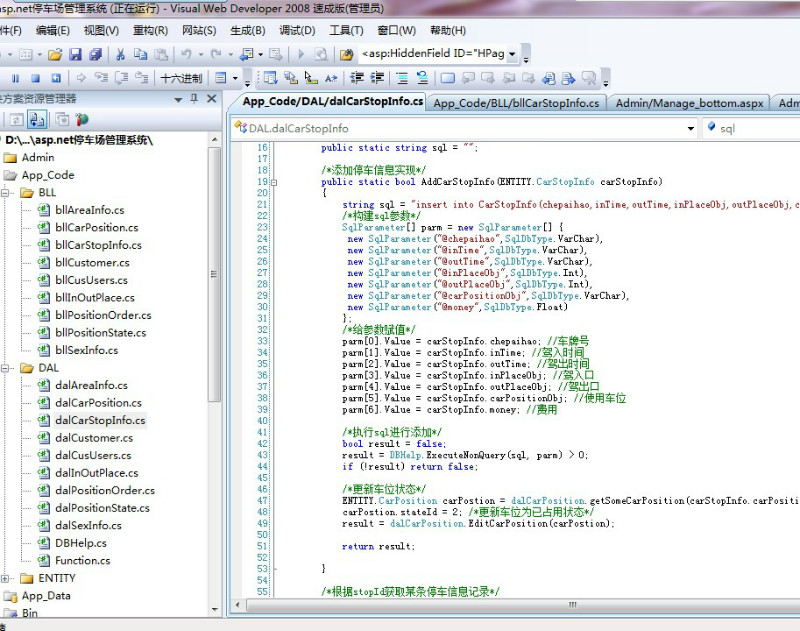This screenshot has height=631, width=800.
Task: Uncomment the selected lines
Action: [422, 78]
